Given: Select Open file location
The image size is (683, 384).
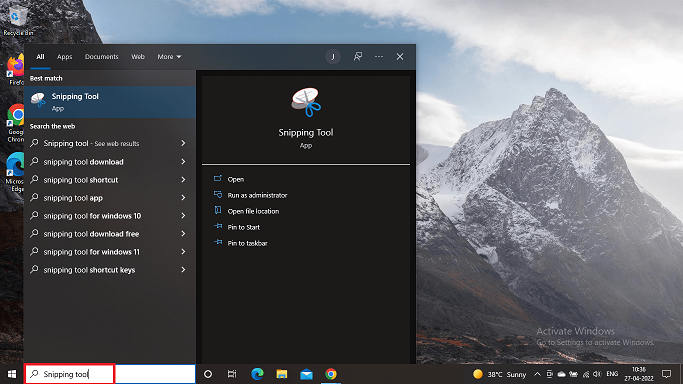Looking at the screenshot, I should 253,211.
